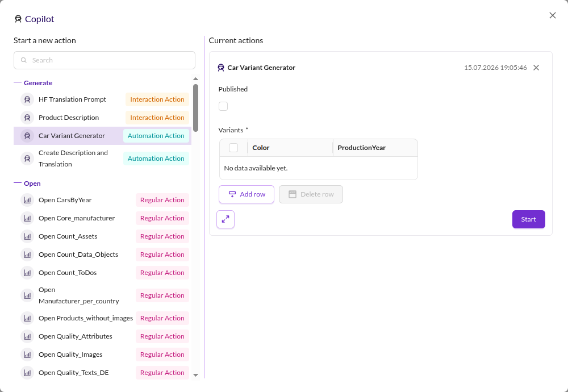Click the Car Variant Generator list icon
The height and width of the screenshot is (392, 568).
click(27, 136)
